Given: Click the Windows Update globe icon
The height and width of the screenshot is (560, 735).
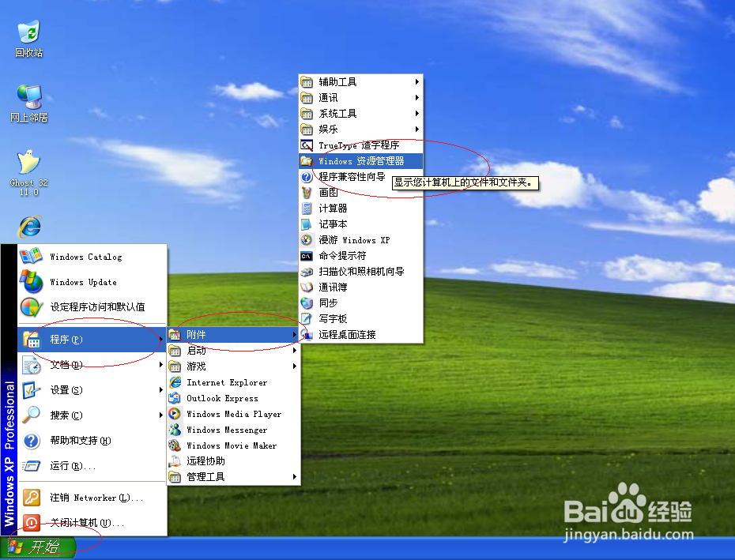Looking at the screenshot, I should click(x=31, y=282).
